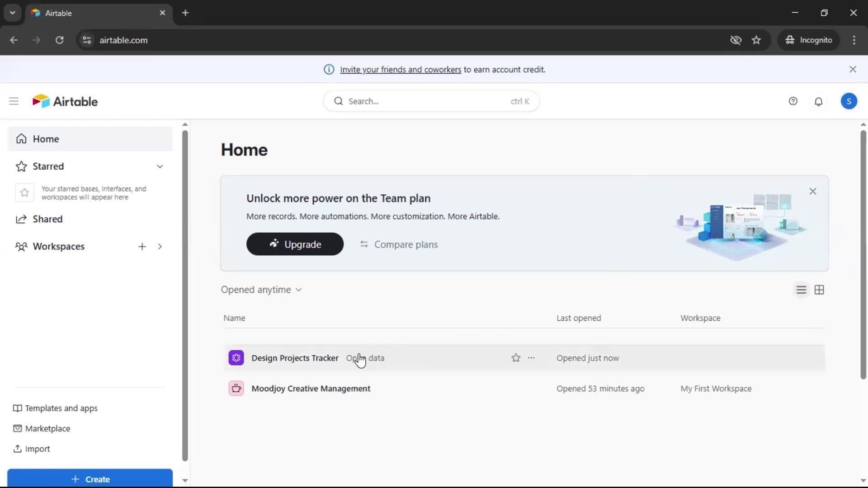The height and width of the screenshot is (488, 868).
Task: Click the more options ellipsis for Design Projects Tracker
Action: [x=531, y=358]
